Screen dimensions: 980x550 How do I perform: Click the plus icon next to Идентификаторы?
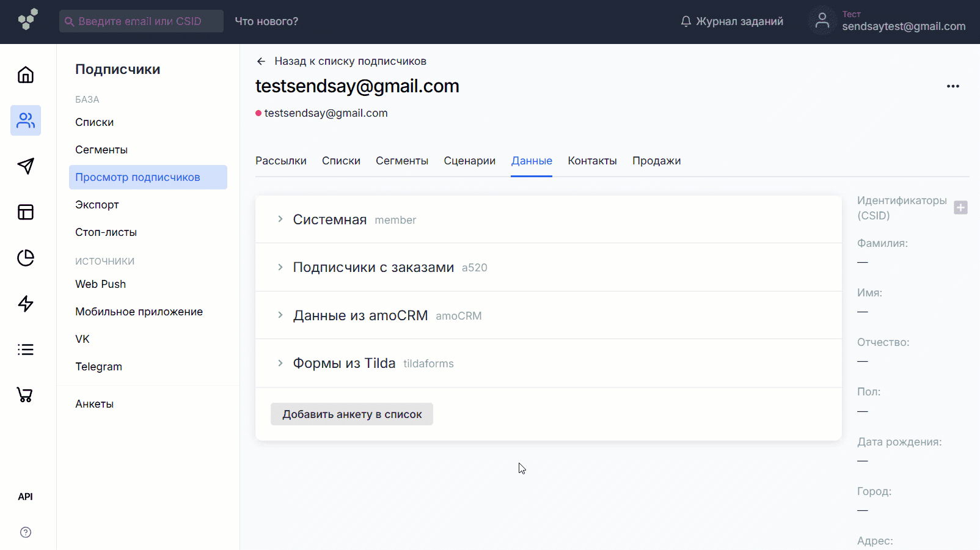click(960, 208)
